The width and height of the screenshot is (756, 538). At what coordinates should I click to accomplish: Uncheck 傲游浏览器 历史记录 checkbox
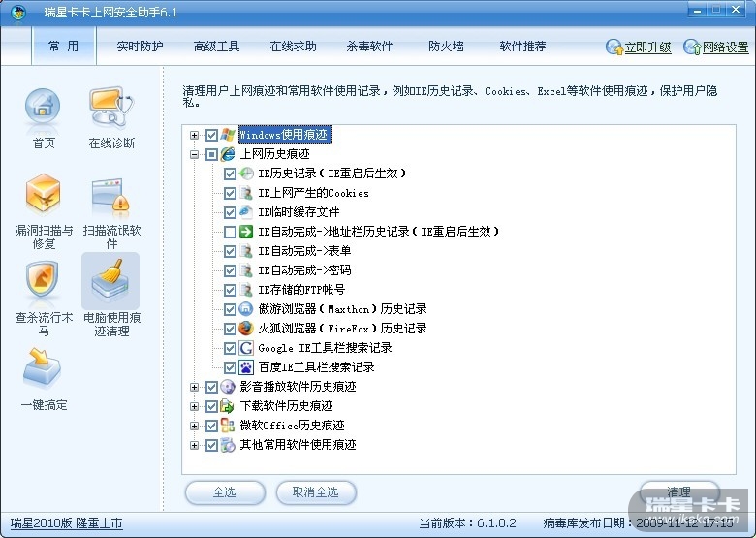[x=230, y=309]
